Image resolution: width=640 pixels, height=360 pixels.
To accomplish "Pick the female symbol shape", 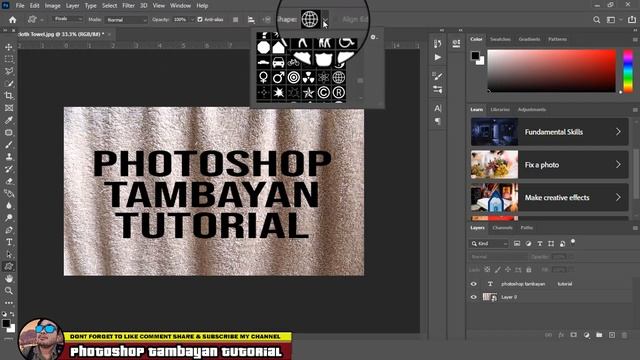I will click(x=263, y=78).
